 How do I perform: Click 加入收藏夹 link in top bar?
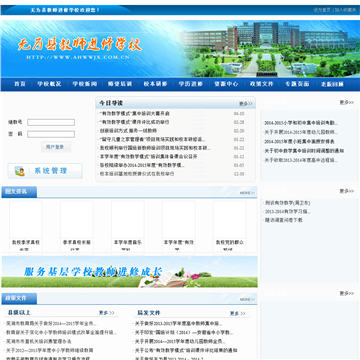click(x=345, y=10)
